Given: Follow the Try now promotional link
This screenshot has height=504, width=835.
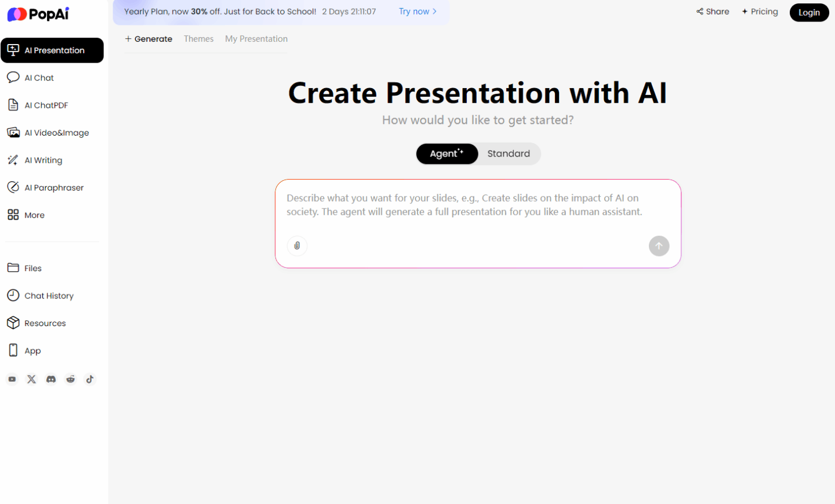Looking at the screenshot, I should (417, 11).
